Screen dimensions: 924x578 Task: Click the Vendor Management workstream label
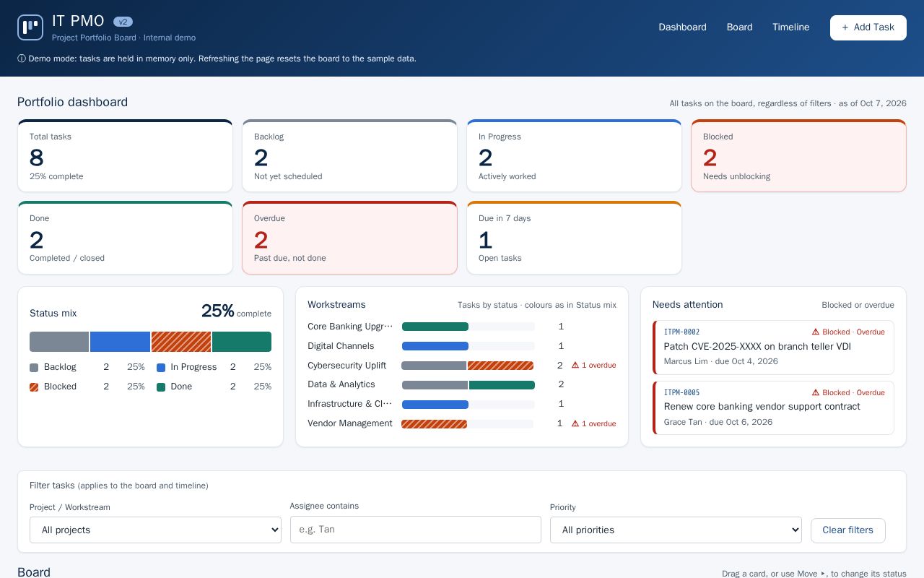click(x=350, y=423)
